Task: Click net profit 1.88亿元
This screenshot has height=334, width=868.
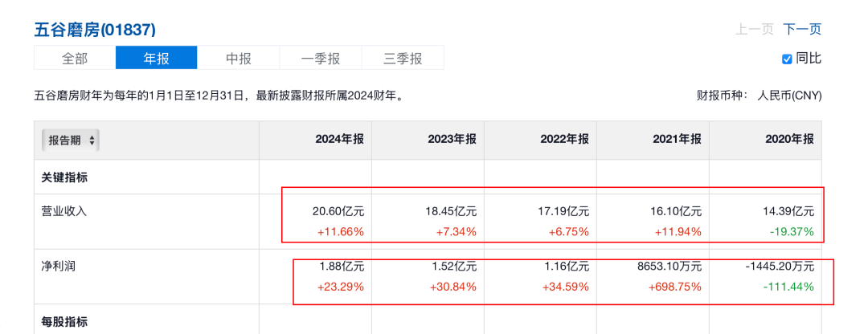Action: coord(342,267)
